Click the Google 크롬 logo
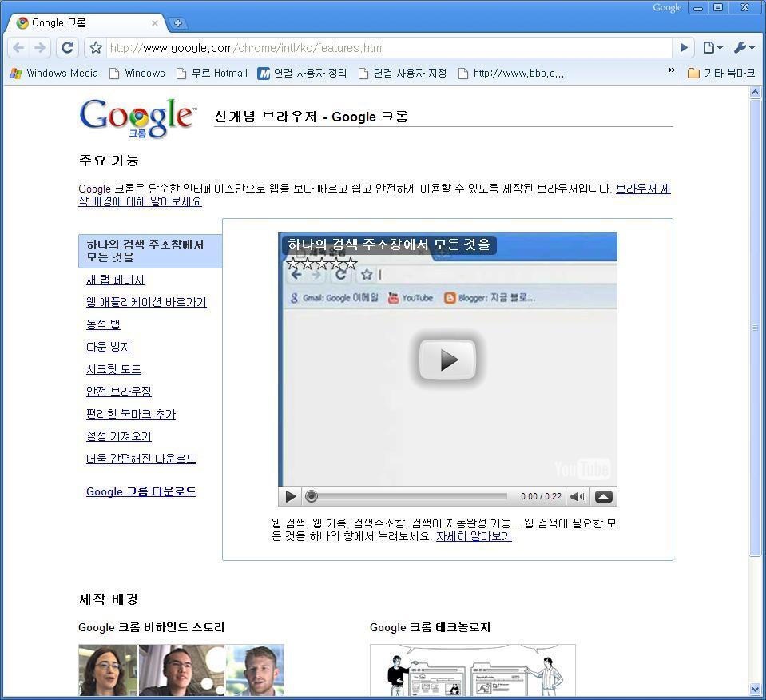This screenshot has height=700, width=766. click(x=137, y=117)
